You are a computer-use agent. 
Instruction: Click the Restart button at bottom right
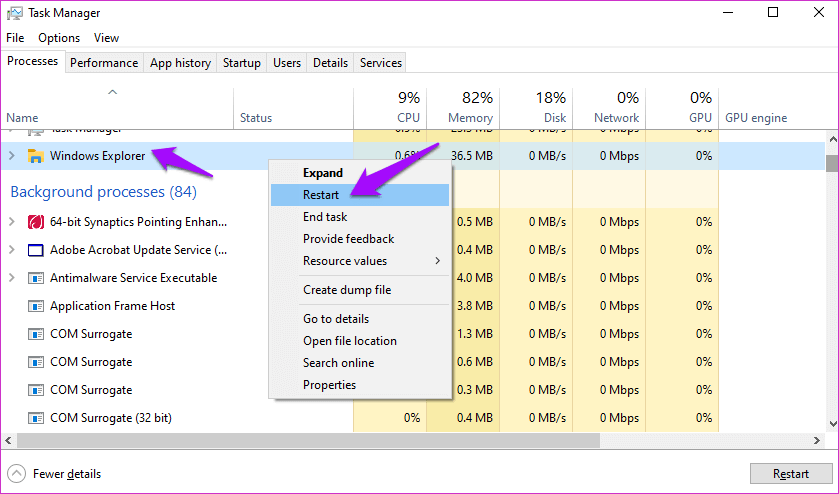(790, 474)
